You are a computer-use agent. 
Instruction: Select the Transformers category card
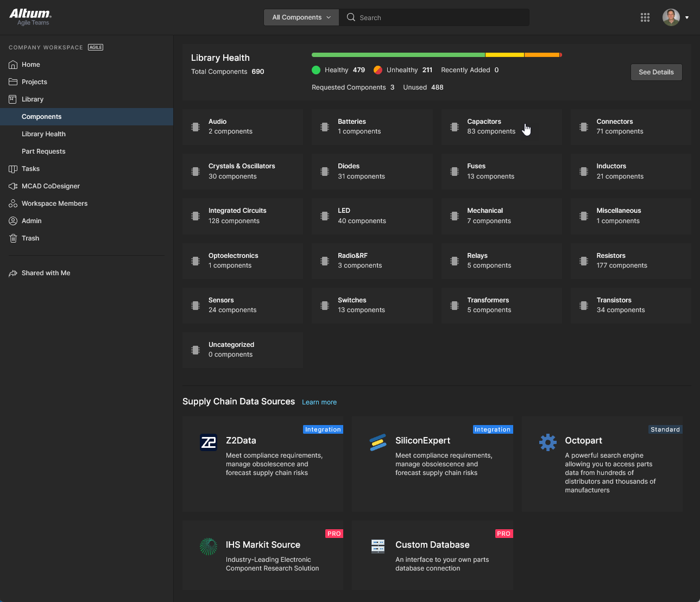501,306
